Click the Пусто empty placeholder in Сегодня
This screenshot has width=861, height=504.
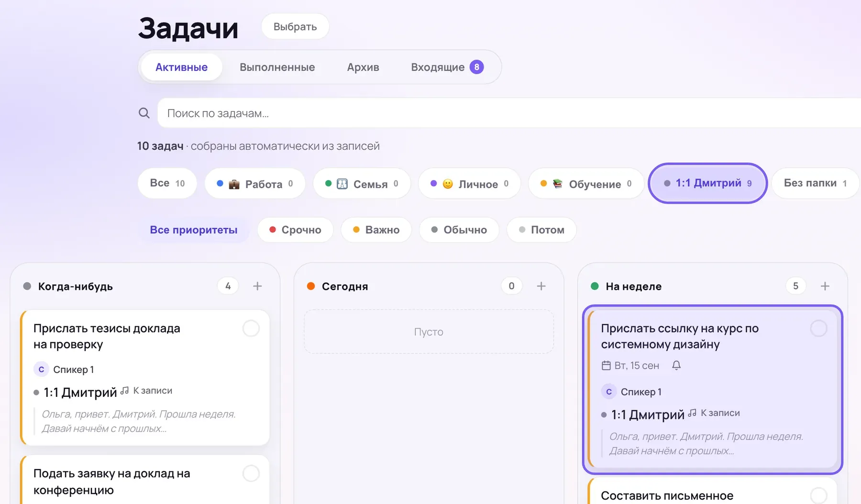[x=429, y=331]
